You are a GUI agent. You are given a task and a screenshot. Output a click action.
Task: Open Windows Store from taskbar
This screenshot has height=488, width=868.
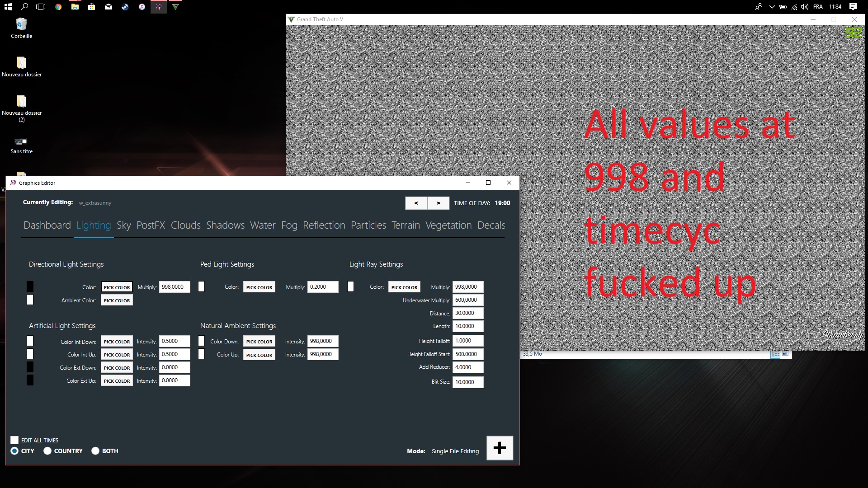pyautogui.click(x=92, y=7)
